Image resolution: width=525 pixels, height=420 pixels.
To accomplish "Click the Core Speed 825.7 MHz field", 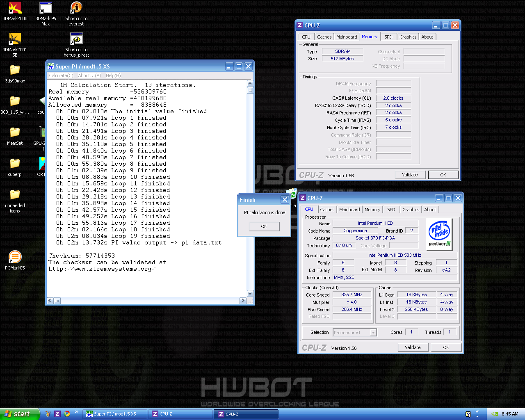I will click(x=352, y=294).
